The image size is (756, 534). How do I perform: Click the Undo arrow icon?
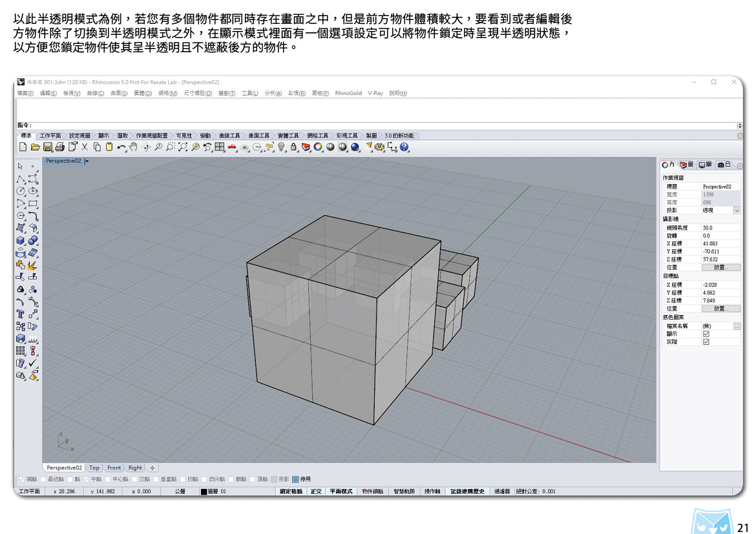coord(121,147)
